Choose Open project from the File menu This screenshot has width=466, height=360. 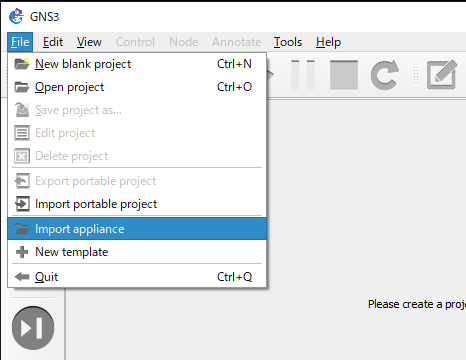137,87
